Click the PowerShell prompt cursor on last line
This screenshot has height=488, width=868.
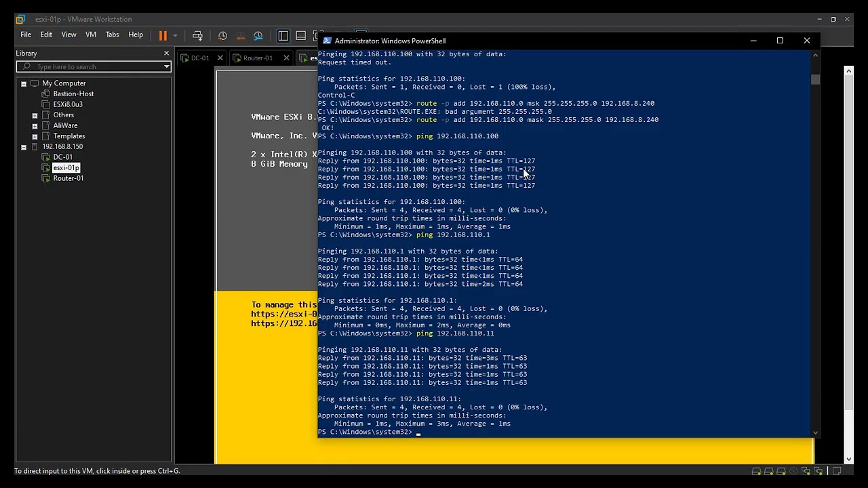418,432
